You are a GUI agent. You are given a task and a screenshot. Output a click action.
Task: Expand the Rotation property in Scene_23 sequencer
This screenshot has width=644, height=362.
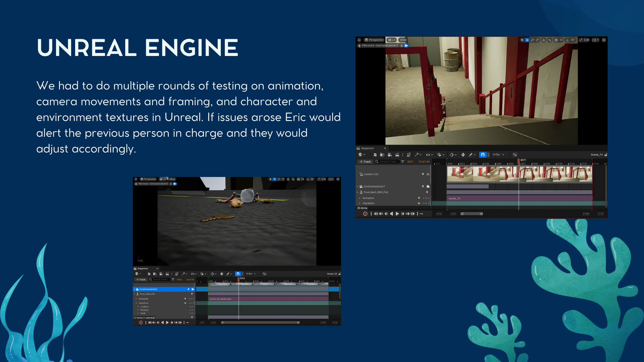pos(138,310)
